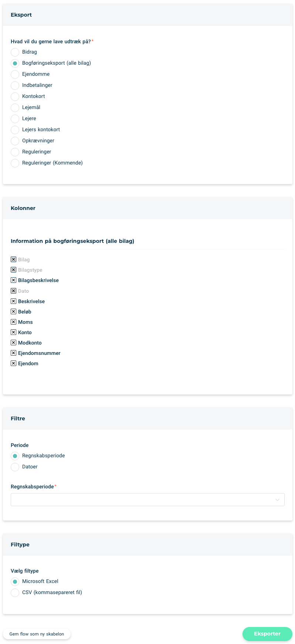Viewport: 295px width, 644px height.
Task: Select the Lejemål option
Action: click(x=15, y=108)
